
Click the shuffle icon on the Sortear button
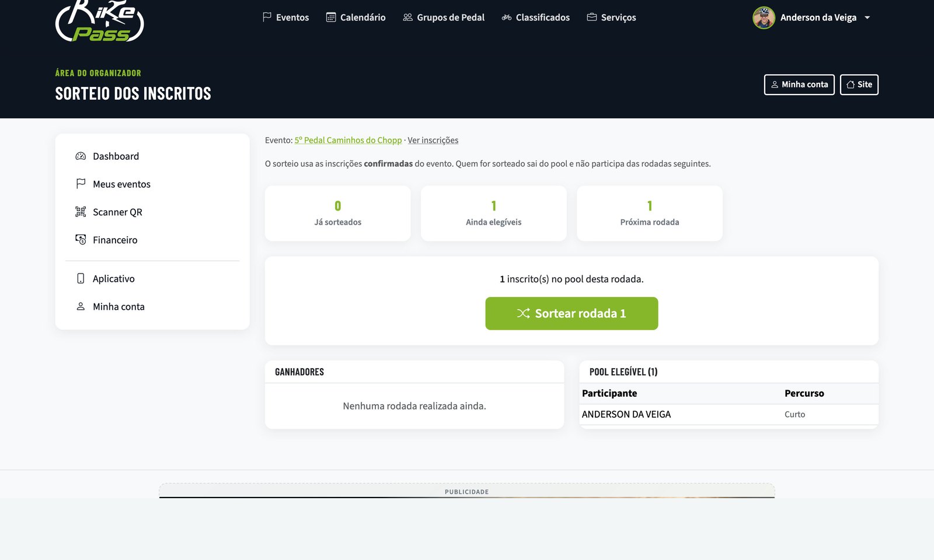524,313
